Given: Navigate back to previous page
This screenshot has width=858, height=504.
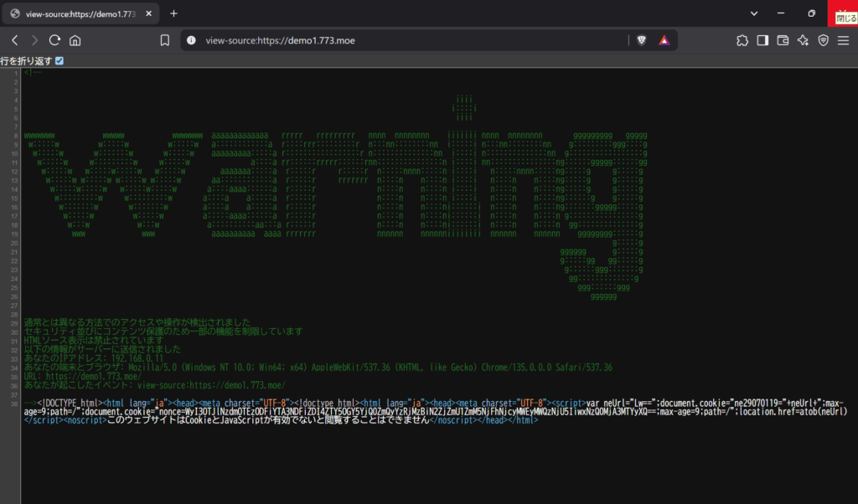Looking at the screenshot, I should coord(14,40).
